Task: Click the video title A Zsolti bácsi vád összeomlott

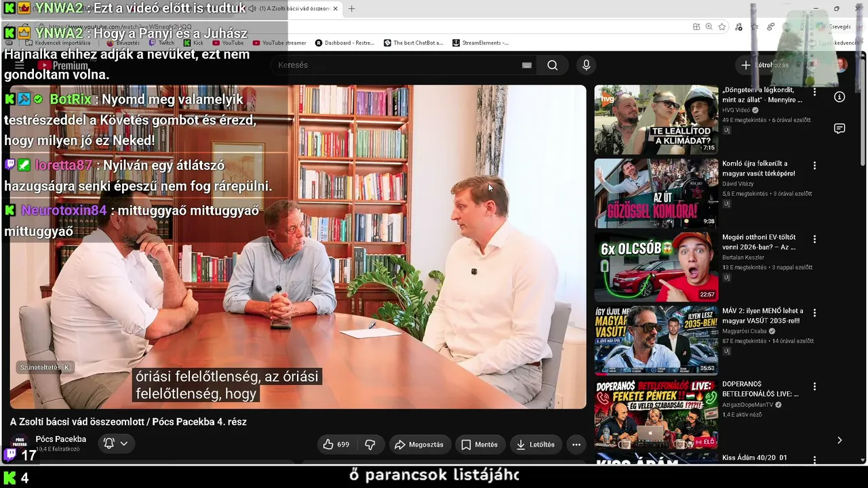Action: pyautogui.click(x=128, y=422)
